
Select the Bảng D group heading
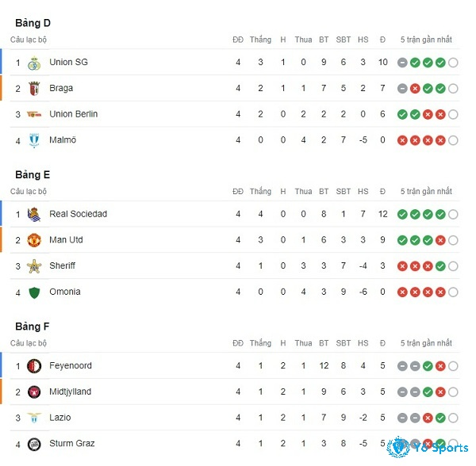click(x=33, y=23)
